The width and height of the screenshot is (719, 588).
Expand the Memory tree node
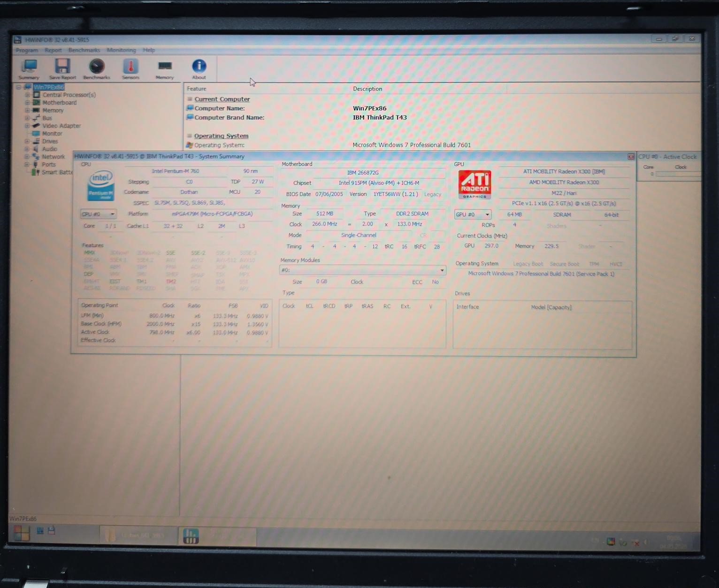pyautogui.click(x=28, y=110)
